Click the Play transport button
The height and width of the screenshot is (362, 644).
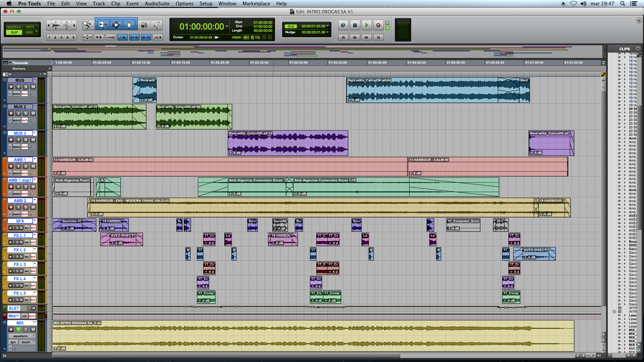(367, 25)
